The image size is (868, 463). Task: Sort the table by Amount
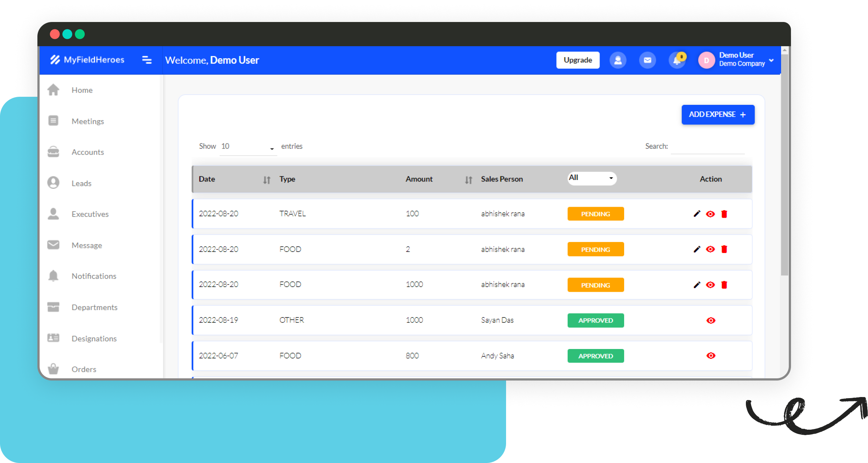click(468, 179)
